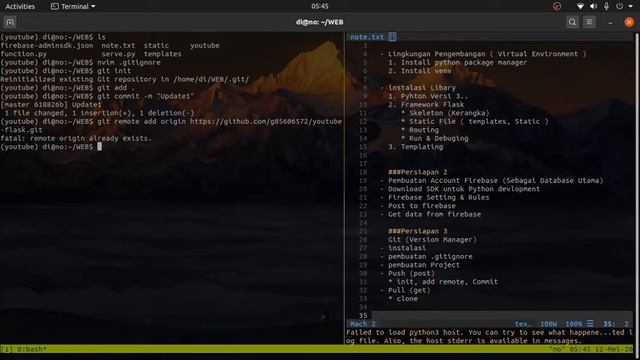Click 'Pembuatan Account Firebase' line
Image resolution: width=640 pixels, height=360 pixels.
coord(491,180)
